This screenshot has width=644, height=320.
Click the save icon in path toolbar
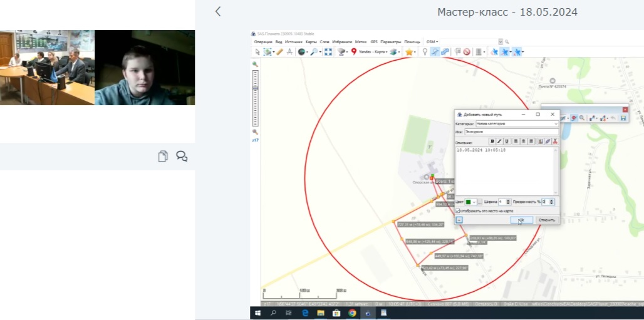click(623, 118)
